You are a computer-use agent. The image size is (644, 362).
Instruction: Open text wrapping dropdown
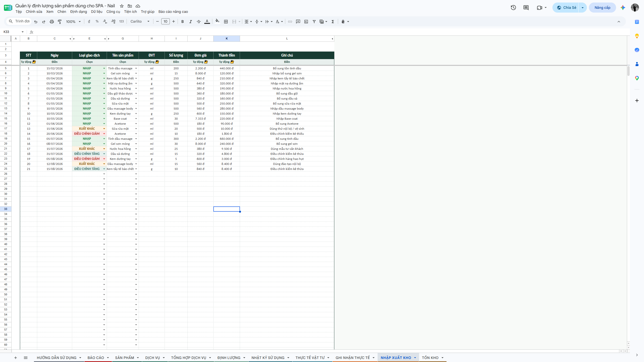tap(269, 22)
